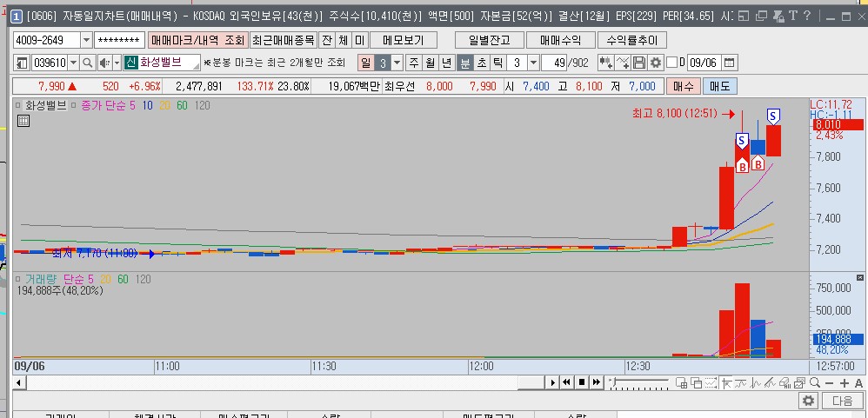Click the chart settings gear in toolbar
Screen dimensions: 868x418
pos(656,63)
